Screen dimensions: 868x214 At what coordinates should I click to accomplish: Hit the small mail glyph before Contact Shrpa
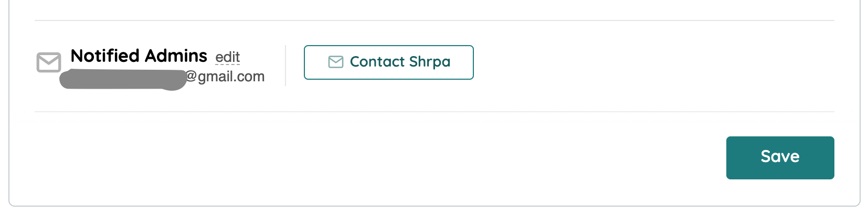[x=336, y=62]
